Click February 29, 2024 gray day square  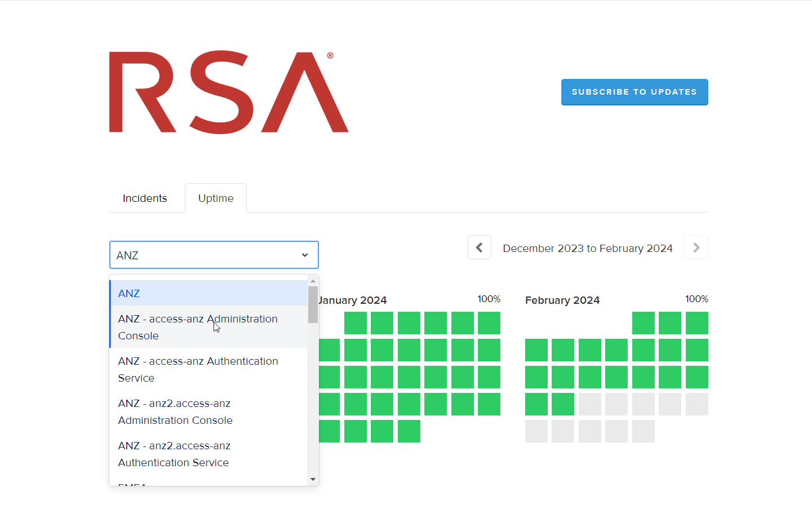click(x=643, y=431)
